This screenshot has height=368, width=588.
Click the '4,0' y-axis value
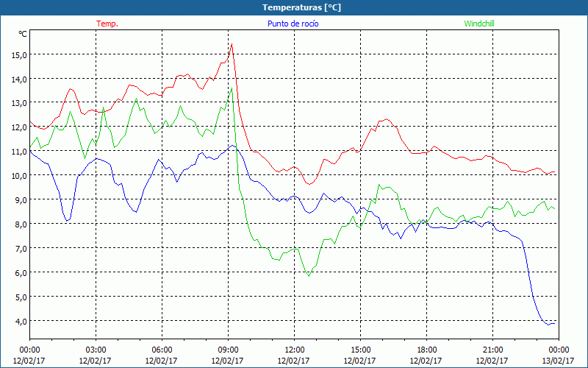click(x=21, y=322)
